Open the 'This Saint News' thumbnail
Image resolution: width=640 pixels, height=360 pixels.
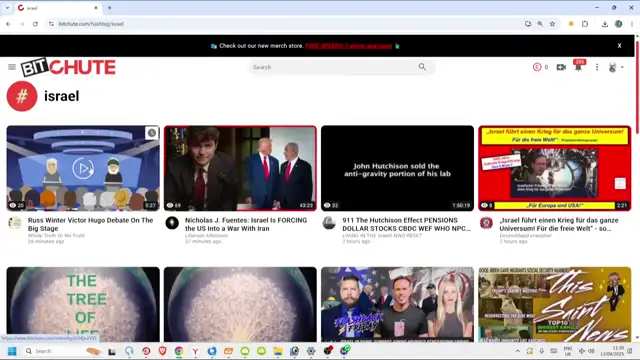click(x=555, y=304)
